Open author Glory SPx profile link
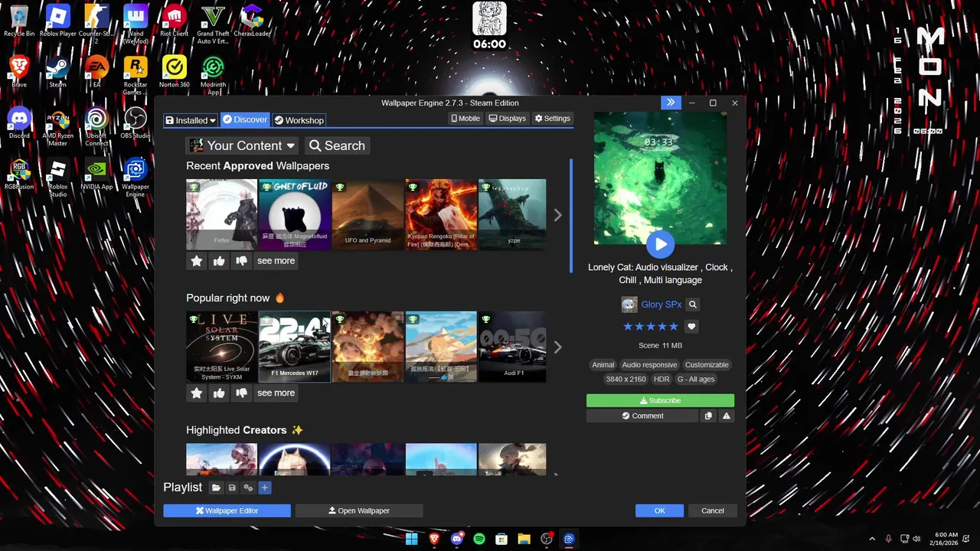Screen dimensions: 980x551 [661, 305]
